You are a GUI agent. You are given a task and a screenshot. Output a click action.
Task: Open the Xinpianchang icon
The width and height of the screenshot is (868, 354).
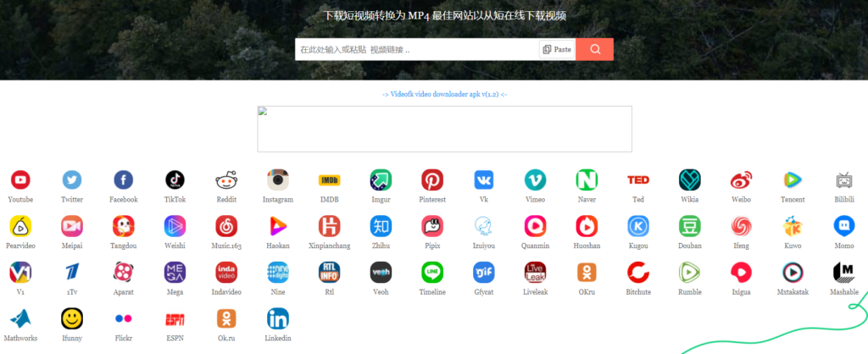[x=330, y=226]
